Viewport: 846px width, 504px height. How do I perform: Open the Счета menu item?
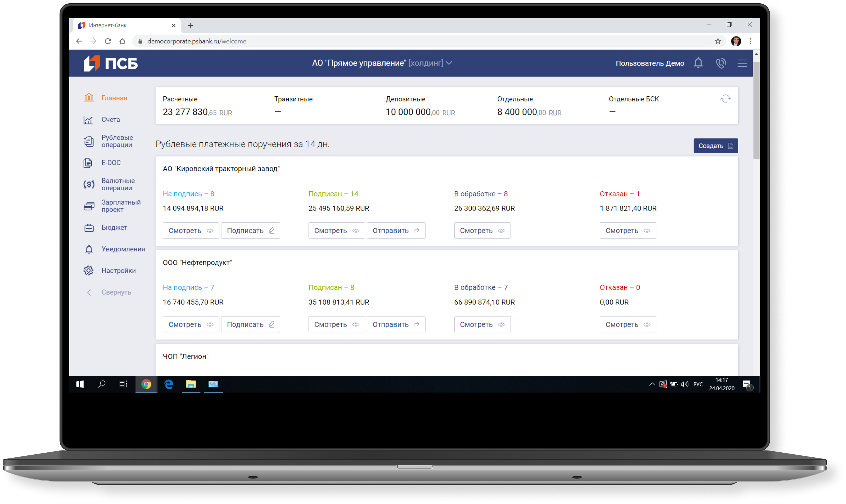(111, 119)
